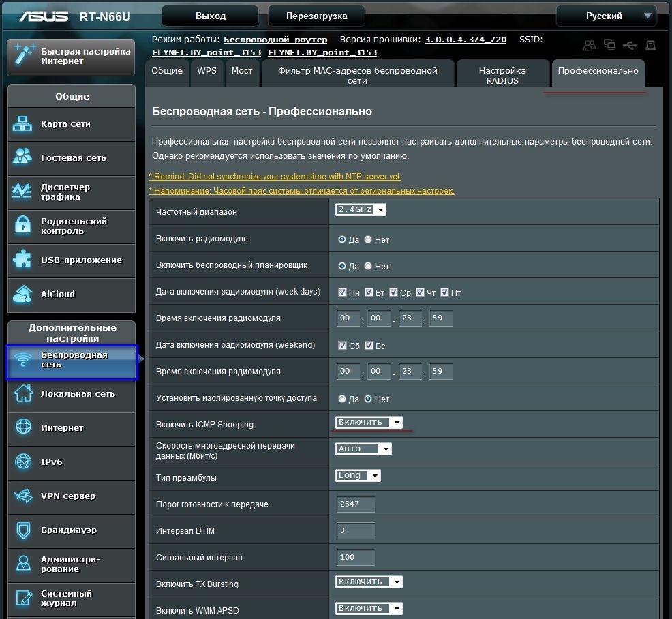Toggle the Пн weekday checkbox
This screenshot has height=619, width=672.
point(342,292)
